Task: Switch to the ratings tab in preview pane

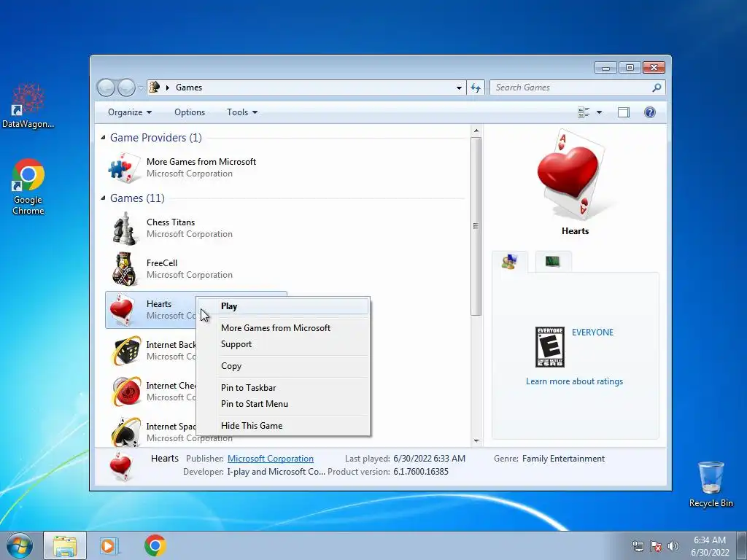Action: coord(510,262)
